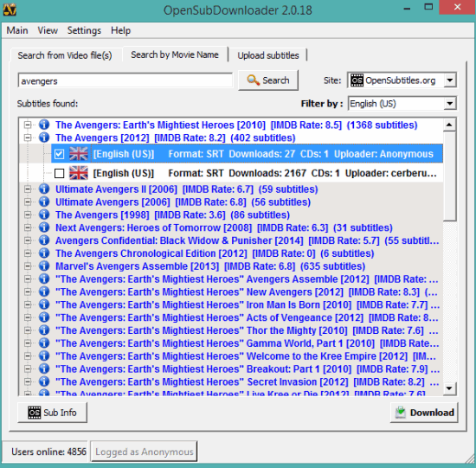This screenshot has width=476, height=468.
Task: Click info icon for Next Avengers: Heroes of Tomorrow
Action: coord(44,228)
